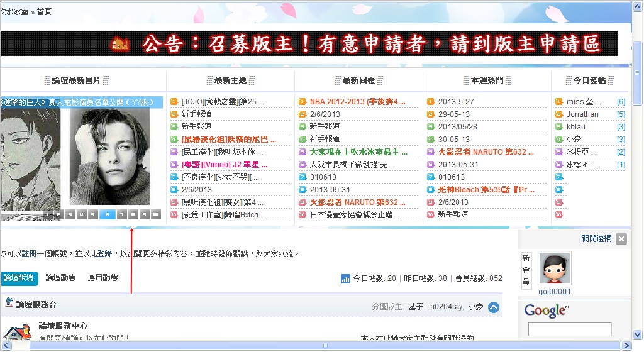The image size is (644, 352).
Task: Open moderator 小豪 profile
Action: click(x=475, y=307)
